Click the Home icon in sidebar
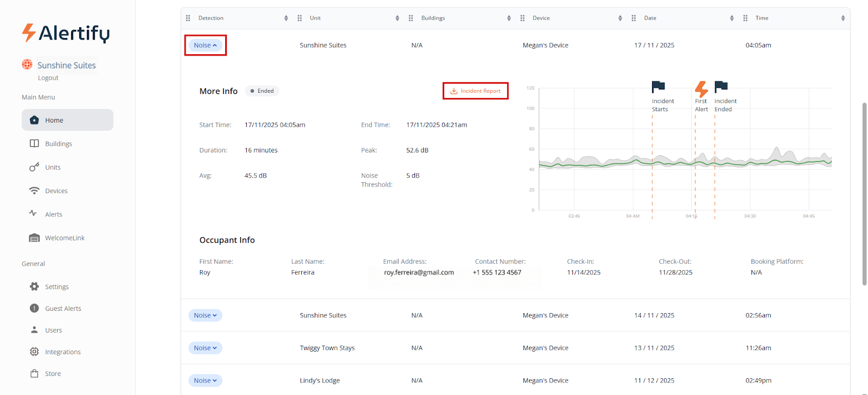Viewport: 868px width, 395px height. tap(34, 120)
